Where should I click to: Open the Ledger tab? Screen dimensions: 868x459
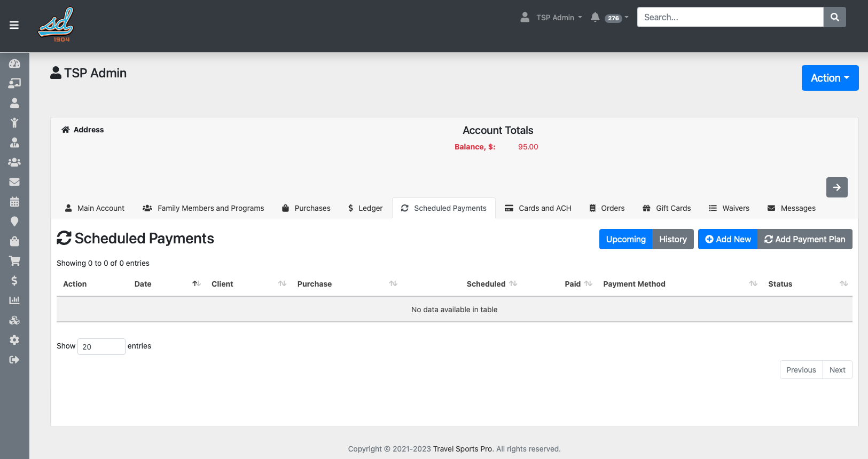click(x=365, y=208)
